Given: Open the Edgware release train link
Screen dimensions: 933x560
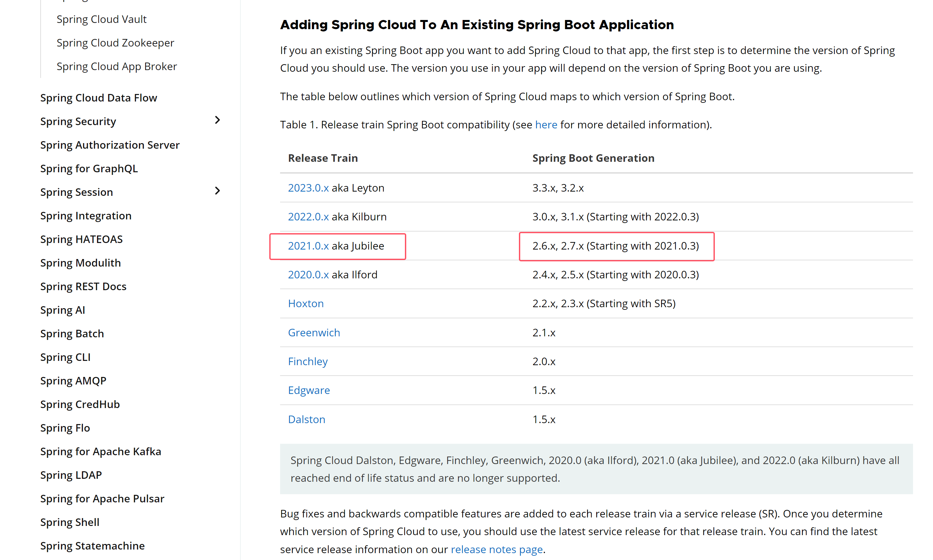Looking at the screenshot, I should pyautogui.click(x=309, y=391).
